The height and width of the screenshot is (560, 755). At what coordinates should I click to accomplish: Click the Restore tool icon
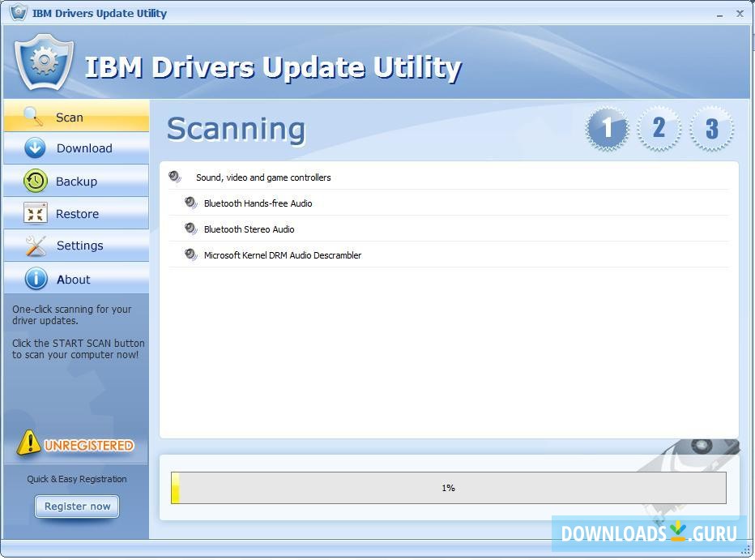click(x=36, y=213)
